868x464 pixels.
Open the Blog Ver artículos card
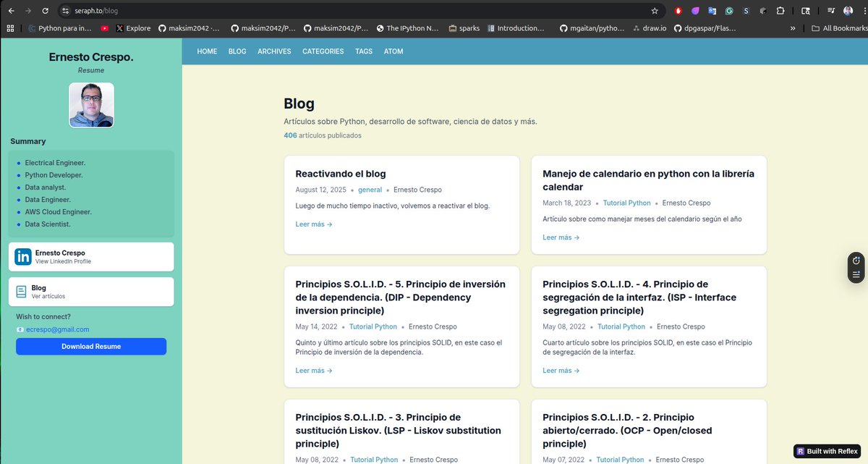pyautogui.click(x=91, y=292)
